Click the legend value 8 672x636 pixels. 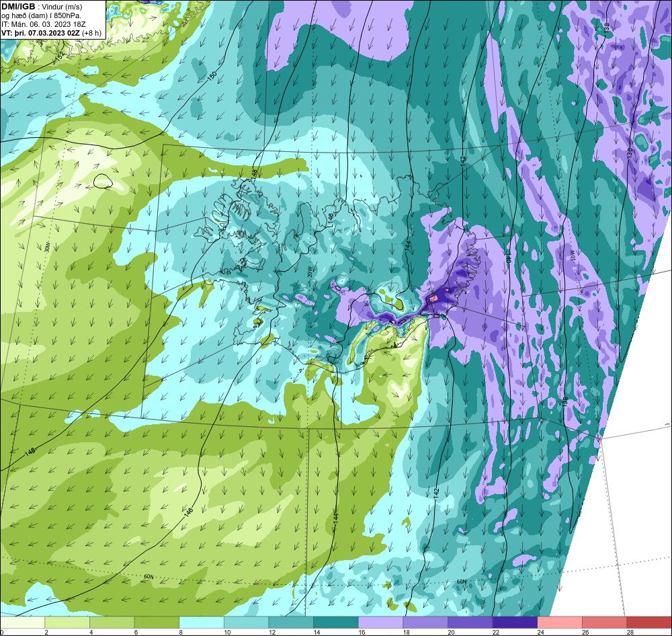(x=180, y=632)
